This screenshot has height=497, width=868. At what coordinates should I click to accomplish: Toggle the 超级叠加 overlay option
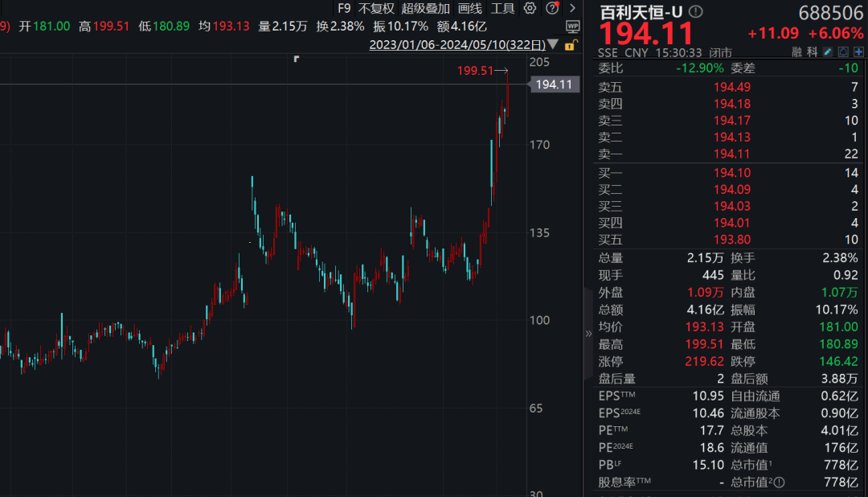[x=425, y=8]
